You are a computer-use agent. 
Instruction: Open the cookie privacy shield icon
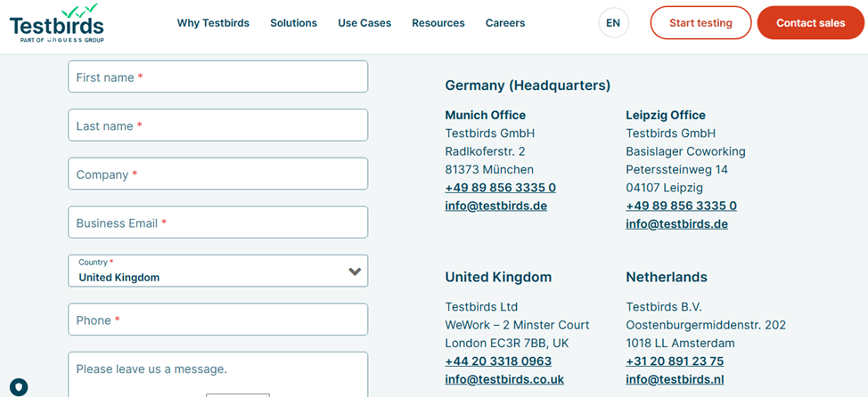click(x=19, y=386)
